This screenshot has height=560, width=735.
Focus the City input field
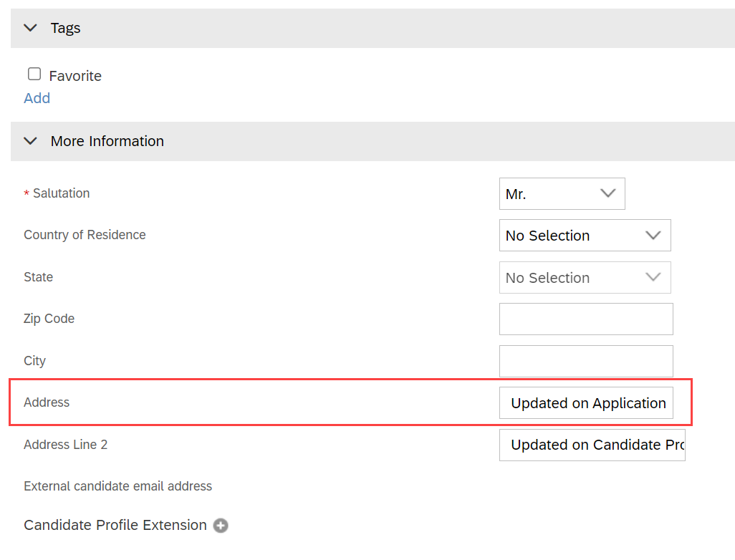point(586,362)
